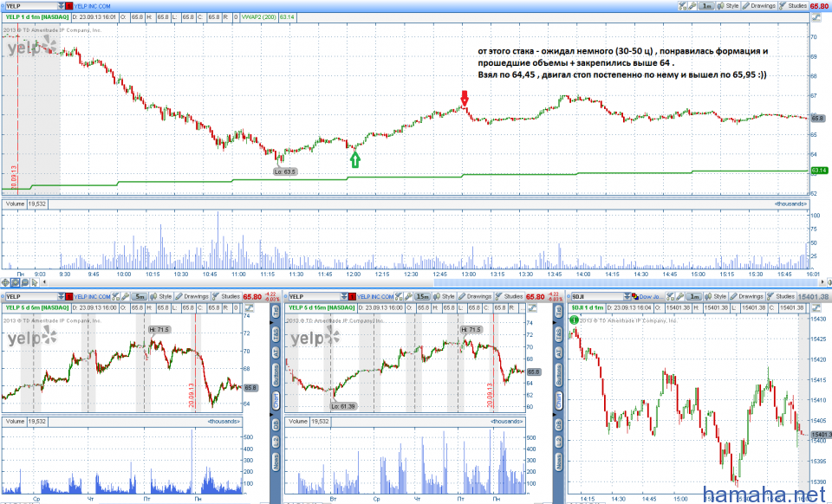Open Style menu on YELP 15m chart
Image resolution: width=832 pixels, height=504 pixels.
(x=444, y=297)
